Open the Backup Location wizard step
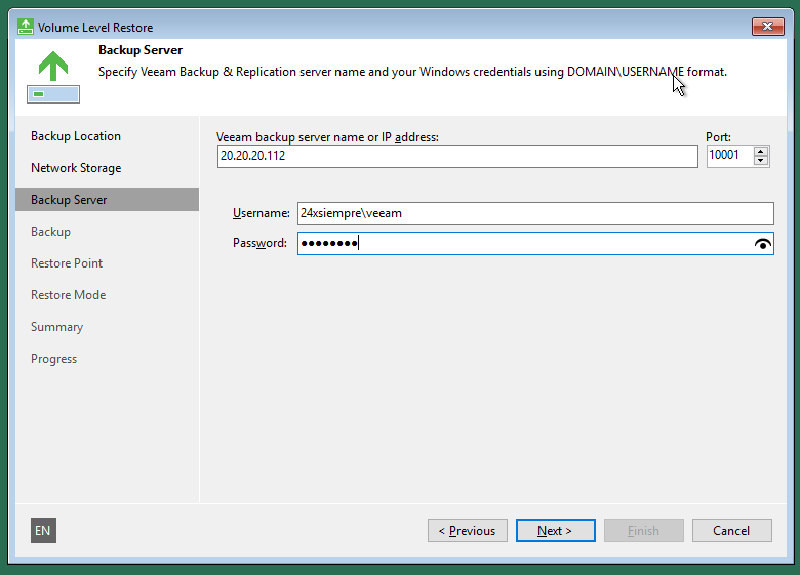 (76, 136)
